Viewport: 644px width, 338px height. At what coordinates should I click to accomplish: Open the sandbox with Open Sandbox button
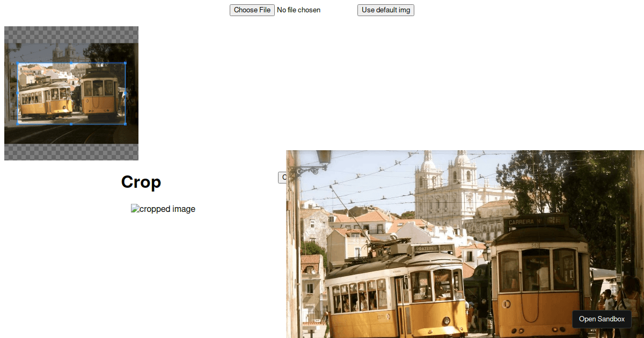(x=602, y=319)
